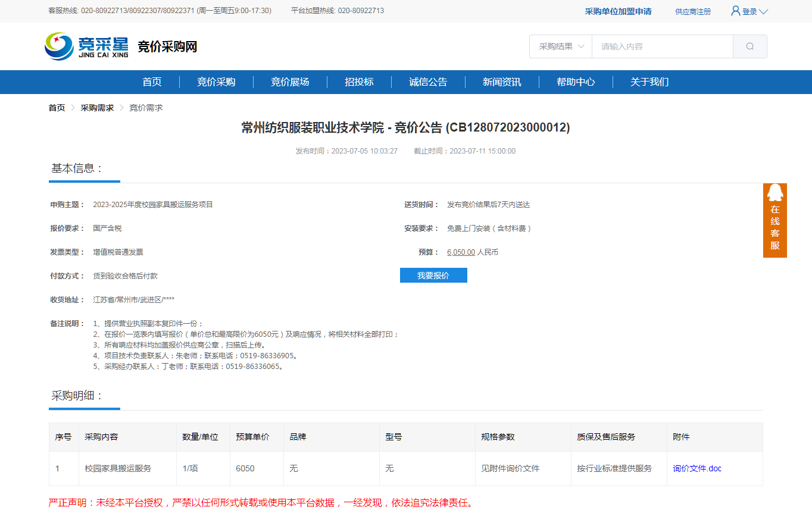The image size is (812, 510).
Task: Expand the 采购结果 search type dropdown
Action: click(561, 46)
